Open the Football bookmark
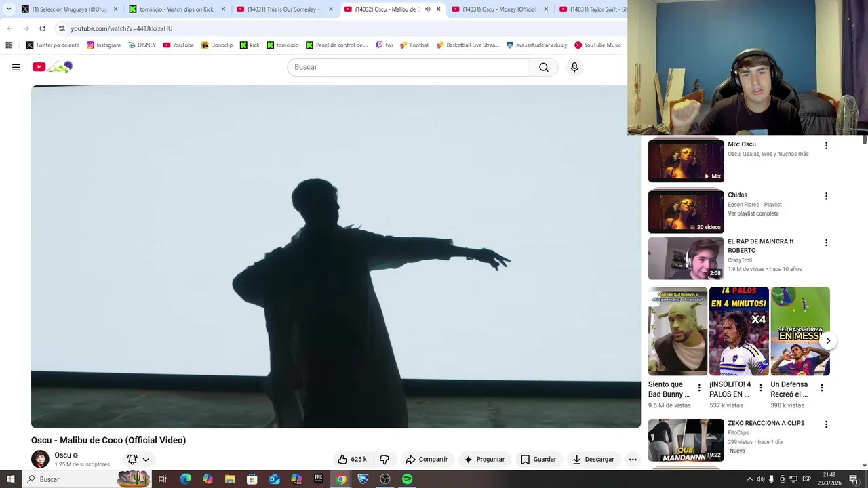This screenshot has height=488, width=868. point(414,45)
